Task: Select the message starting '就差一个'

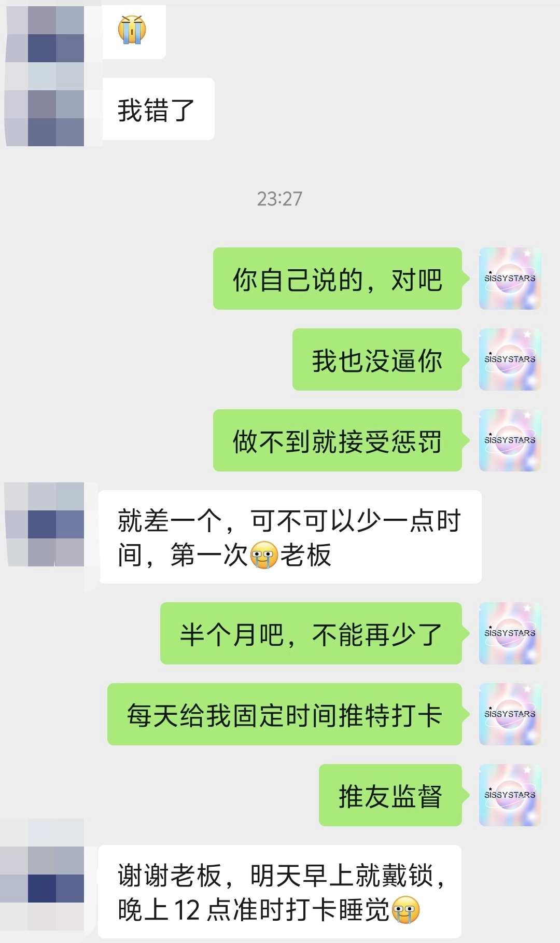Action: (x=290, y=537)
